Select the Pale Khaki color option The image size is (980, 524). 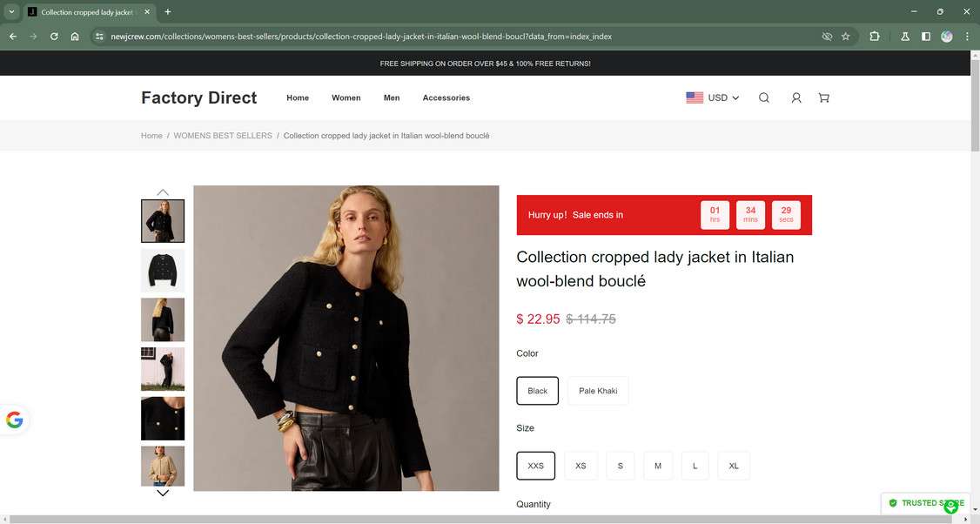pos(598,390)
